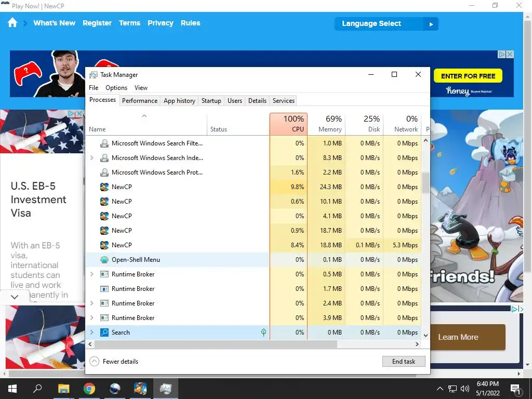Switch to the Performance tab

pos(140,101)
